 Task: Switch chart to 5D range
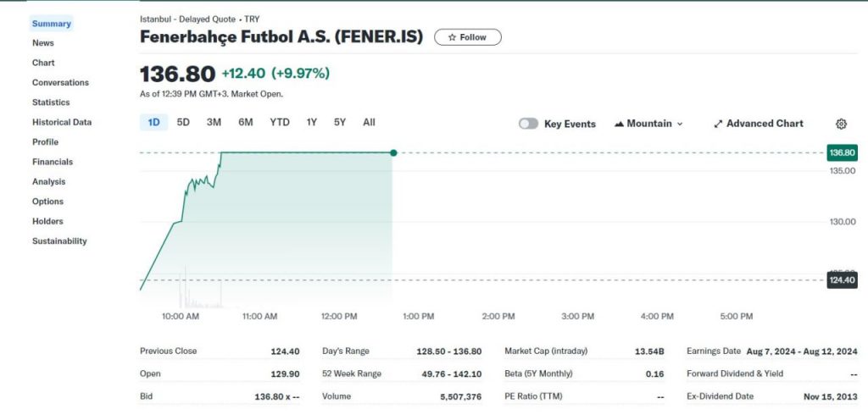[x=183, y=123]
